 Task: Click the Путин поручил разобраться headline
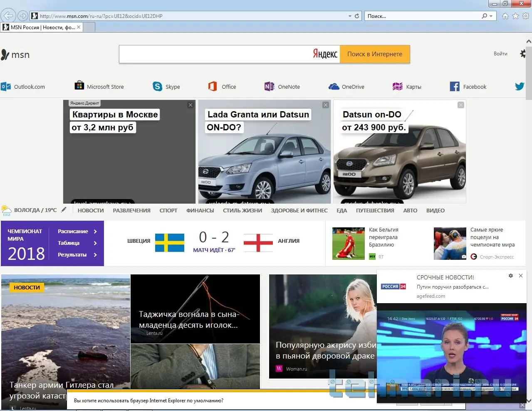(x=453, y=287)
